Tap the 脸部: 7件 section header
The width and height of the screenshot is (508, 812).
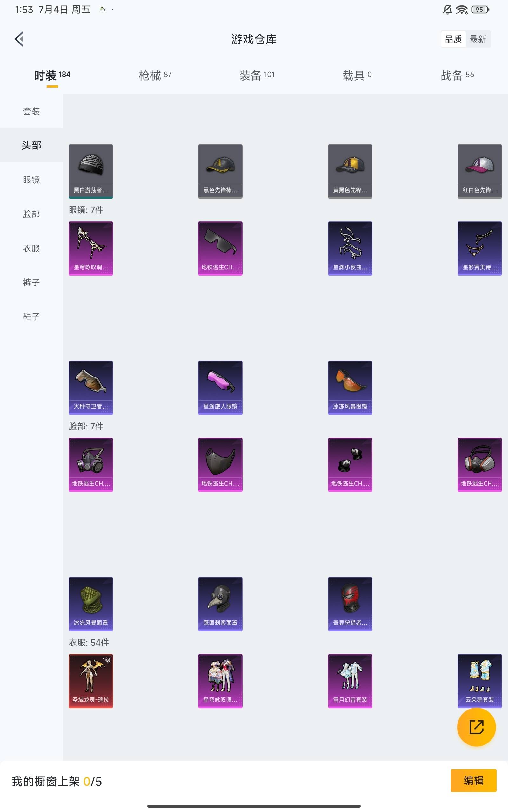click(x=86, y=427)
